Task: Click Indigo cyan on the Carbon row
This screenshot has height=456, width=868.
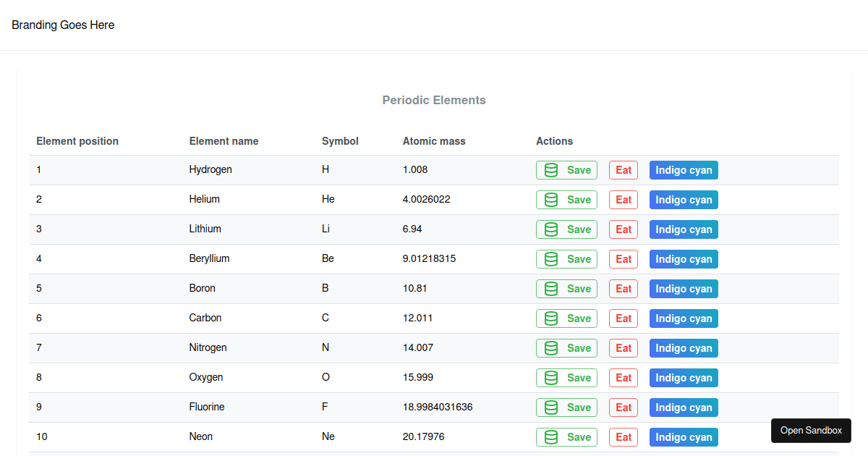Action: 683,318
